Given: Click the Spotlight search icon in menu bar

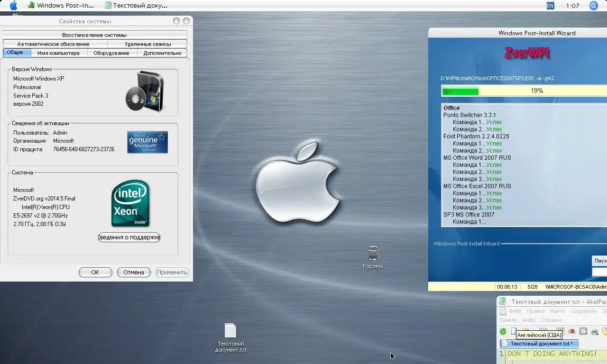Looking at the screenshot, I should 593,6.
